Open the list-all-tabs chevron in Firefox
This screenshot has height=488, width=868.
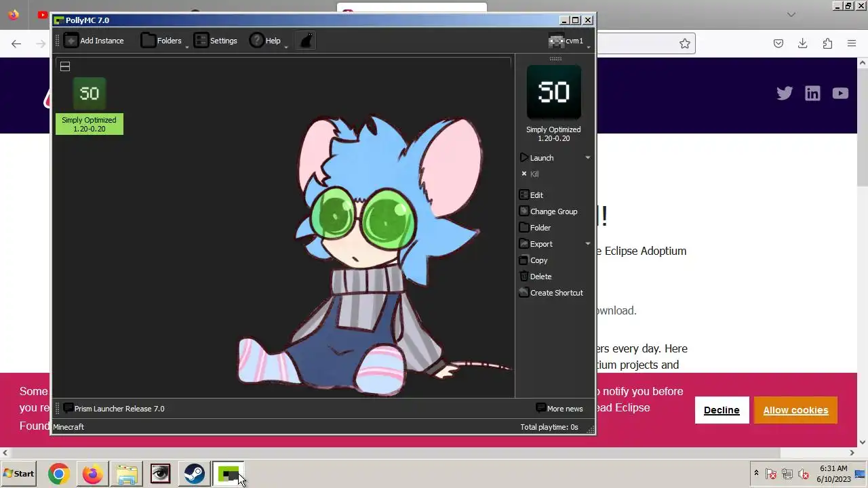click(791, 14)
